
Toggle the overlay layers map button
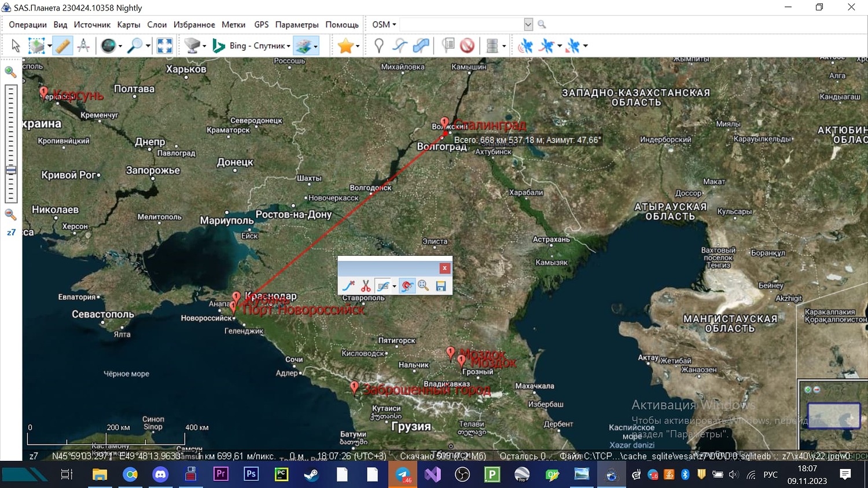pyautogui.click(x=303, y=46)
